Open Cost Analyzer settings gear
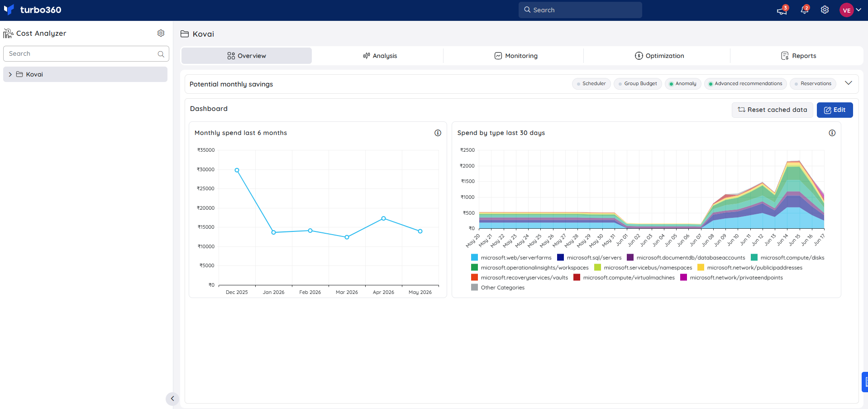Image resolution: width=868 pixels, height=409 pixels. pos(161,33)
